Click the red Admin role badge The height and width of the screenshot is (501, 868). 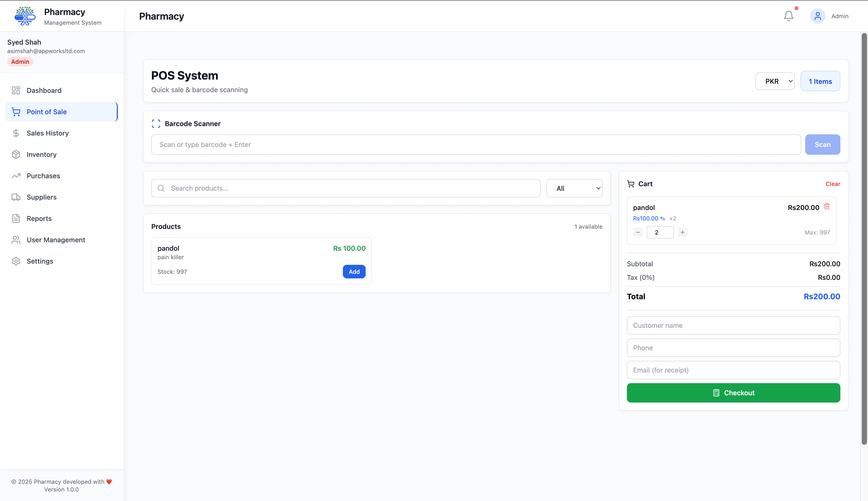[x=20, y=62]
